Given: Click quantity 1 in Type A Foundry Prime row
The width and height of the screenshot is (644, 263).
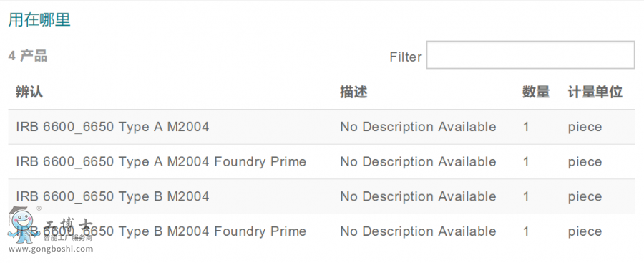Looking at the screenshot, I should [x=526, y=162].
